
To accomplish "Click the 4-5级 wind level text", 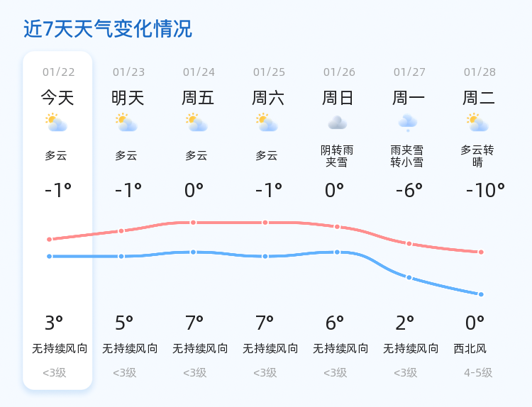I will tap(478, 373).
